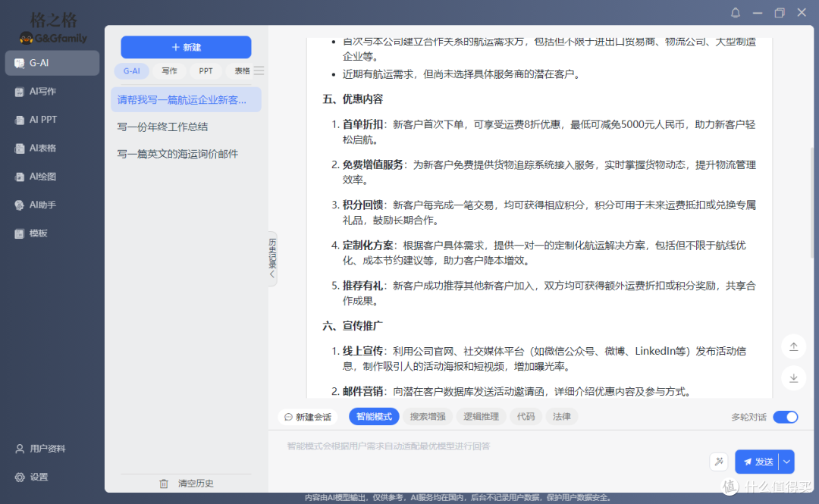Click the 发送 send button

(758, 462)
